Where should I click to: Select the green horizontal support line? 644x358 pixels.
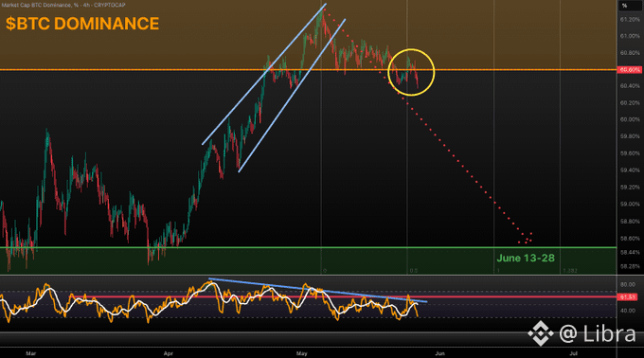(x=308, y=247)
